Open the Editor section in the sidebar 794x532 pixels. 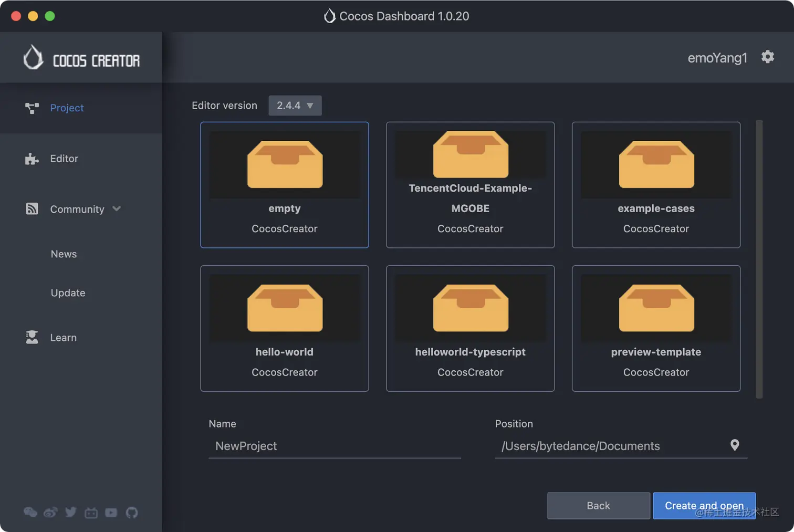click(x=81, y=159)
